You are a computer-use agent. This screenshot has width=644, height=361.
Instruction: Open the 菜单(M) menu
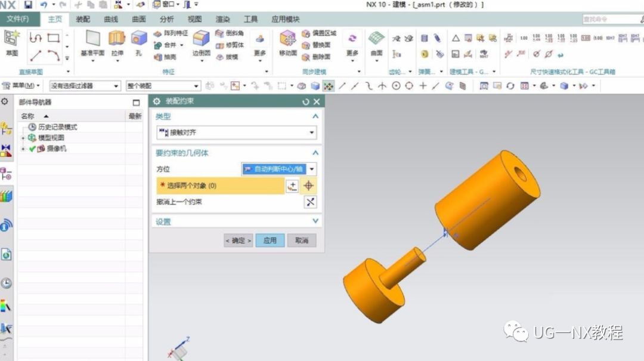pyautogui.click(x=21, y=85)
